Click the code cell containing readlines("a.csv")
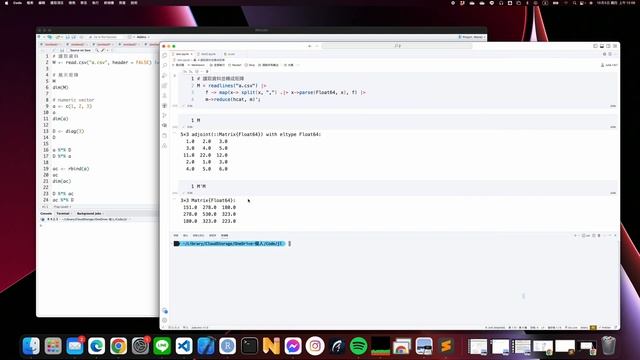Viewport: 640px width, 360px height. pos(398,89)
